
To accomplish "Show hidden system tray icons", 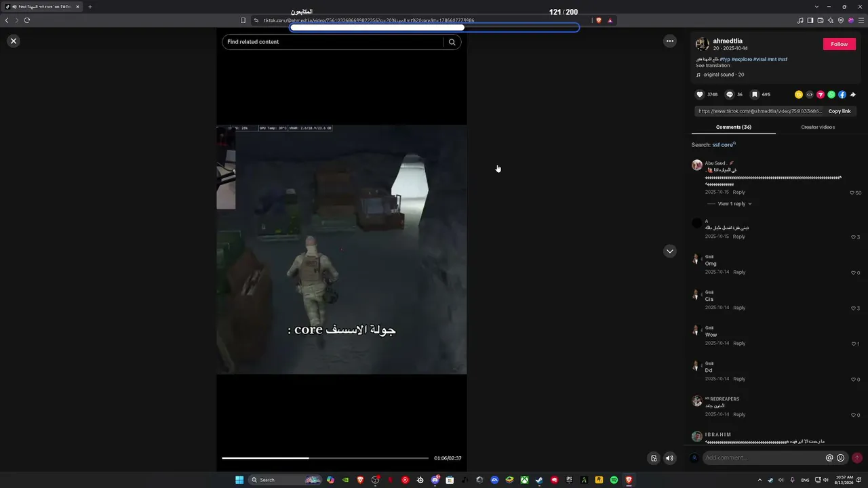I will [759, 480].
